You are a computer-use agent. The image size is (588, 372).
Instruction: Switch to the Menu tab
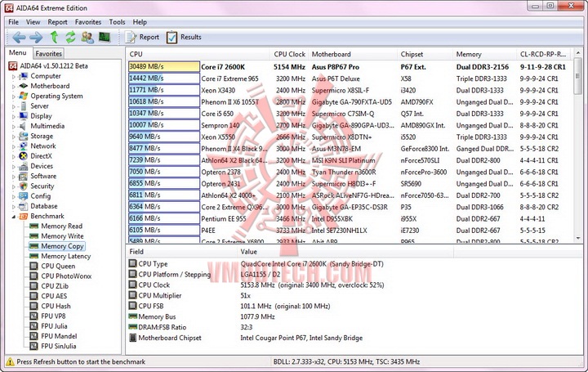tap(18, 52)
